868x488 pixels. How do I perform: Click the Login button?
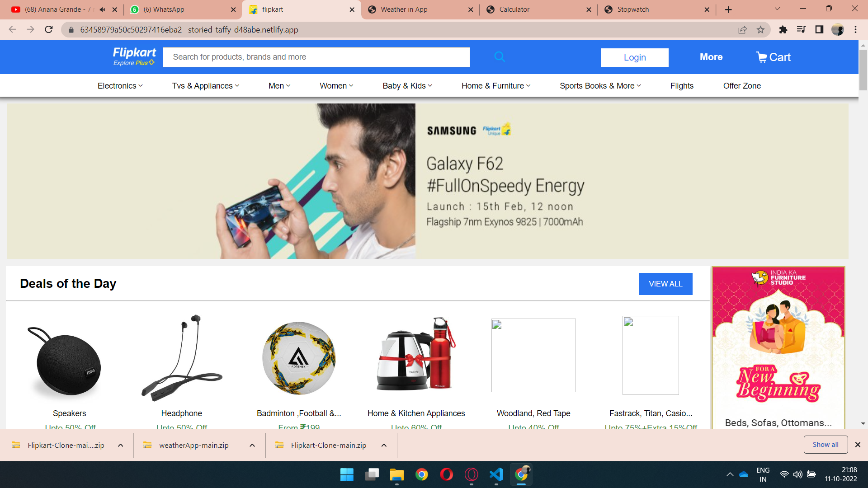coord(634,57)
